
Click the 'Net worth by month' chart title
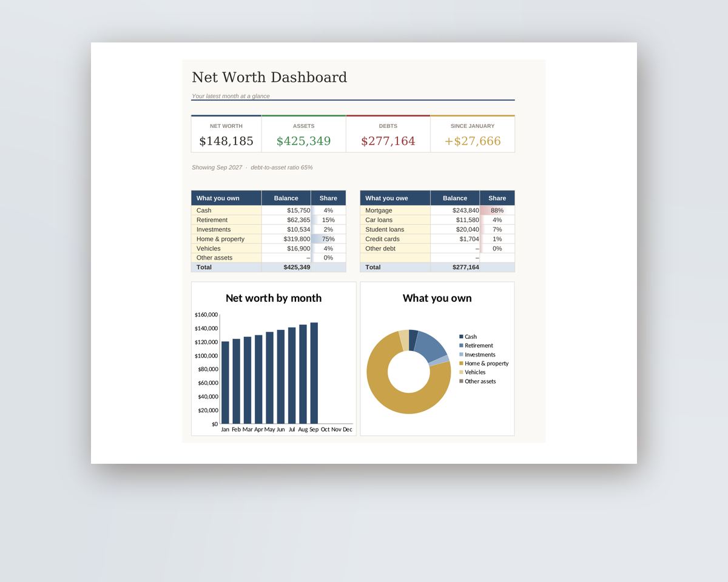pos(274,298)
